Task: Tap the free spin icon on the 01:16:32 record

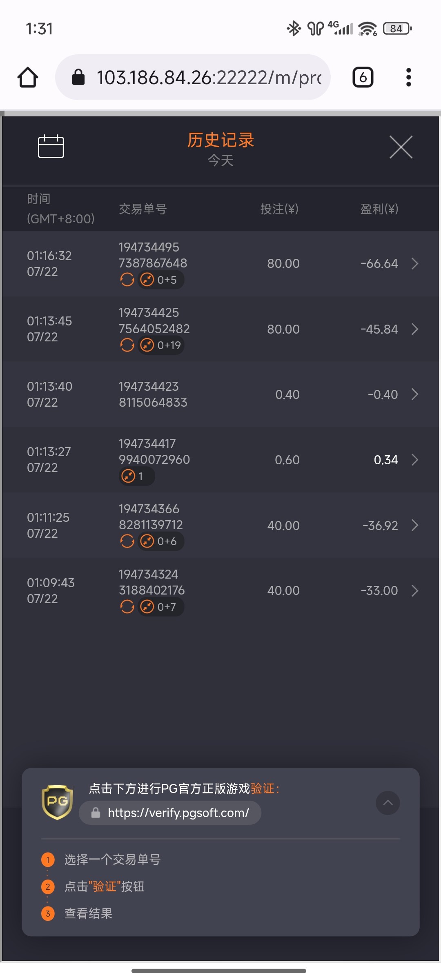Action: (127, 280)
